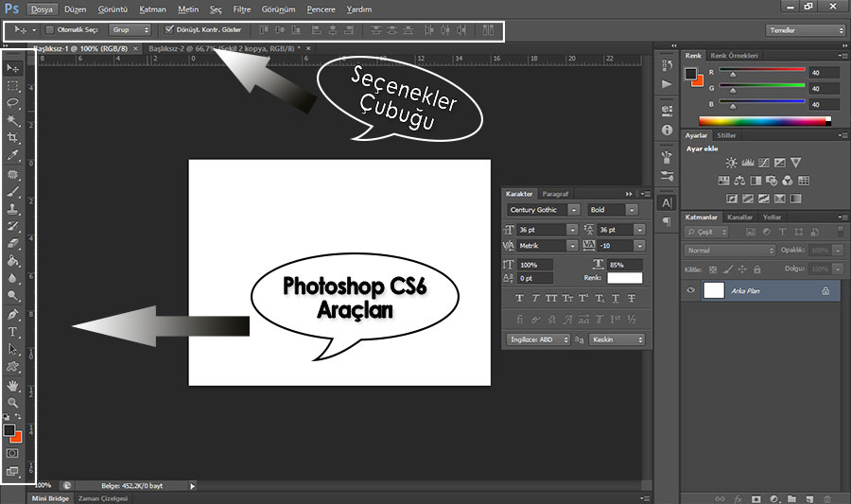Open the Katman menu

coord(152,9)
